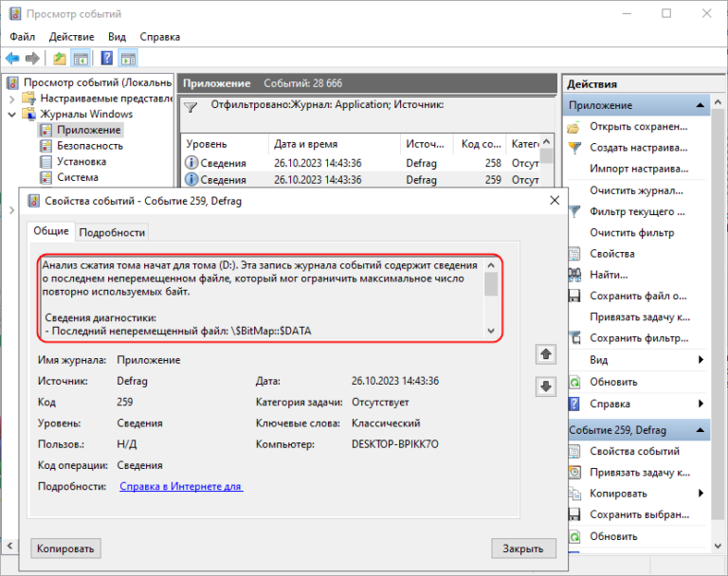Click the Up one level folder icon
Image resolution: width=728 pixels, height=576 pixels.
[x=61, y=59]
